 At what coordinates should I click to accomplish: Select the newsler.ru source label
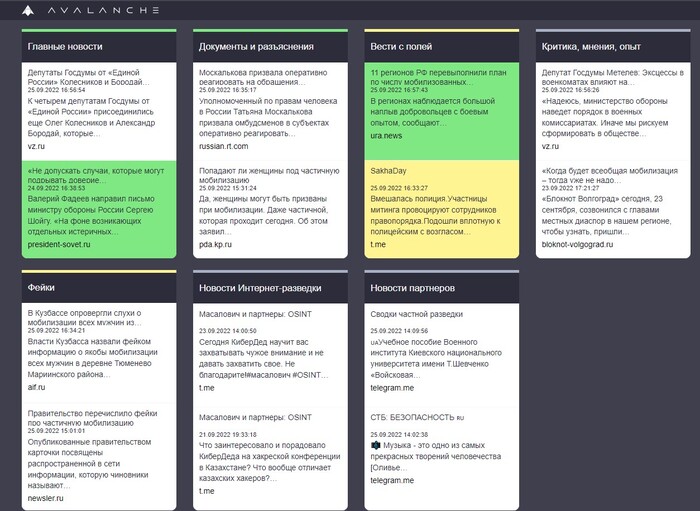pyautogui.click(x=46, y=498)
